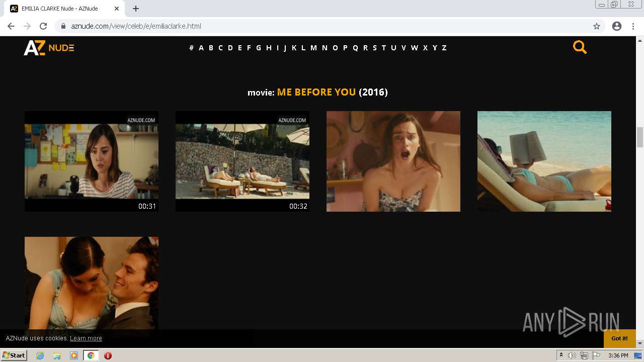Image resolution: width=644 pixels, height=362 pixels.
Task: Open the Action Center flag icon
Action: (596, 355)
